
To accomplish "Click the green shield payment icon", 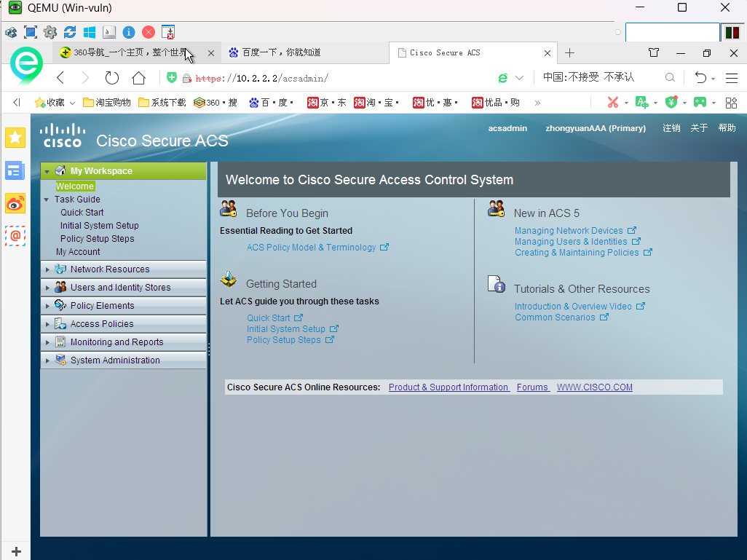I will 671,102.
